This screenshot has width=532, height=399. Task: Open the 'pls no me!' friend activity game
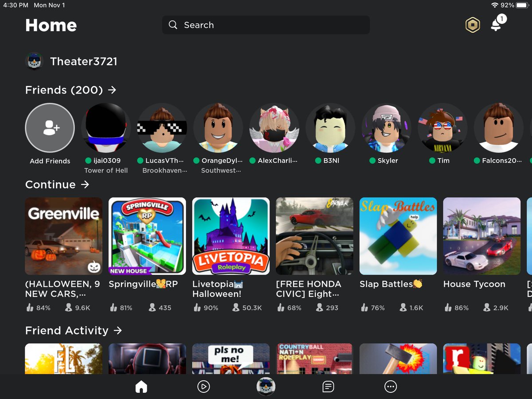pos(231,359)
